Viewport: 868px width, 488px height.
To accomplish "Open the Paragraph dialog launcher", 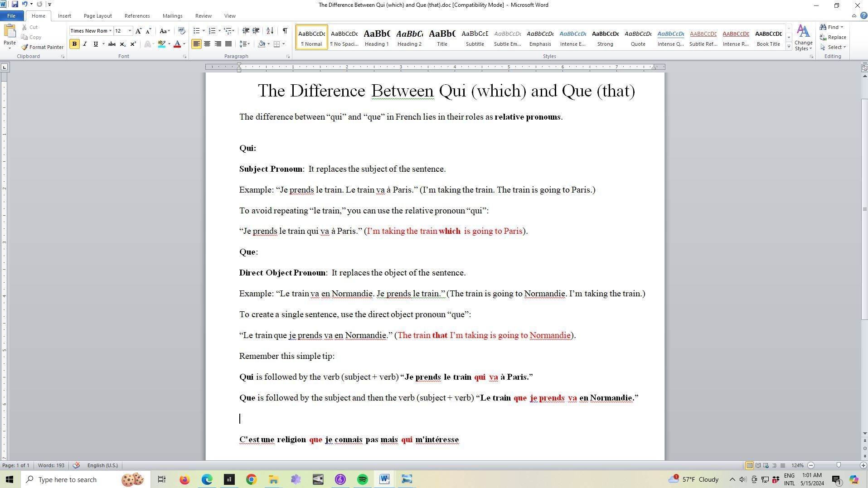I will 288,57.
